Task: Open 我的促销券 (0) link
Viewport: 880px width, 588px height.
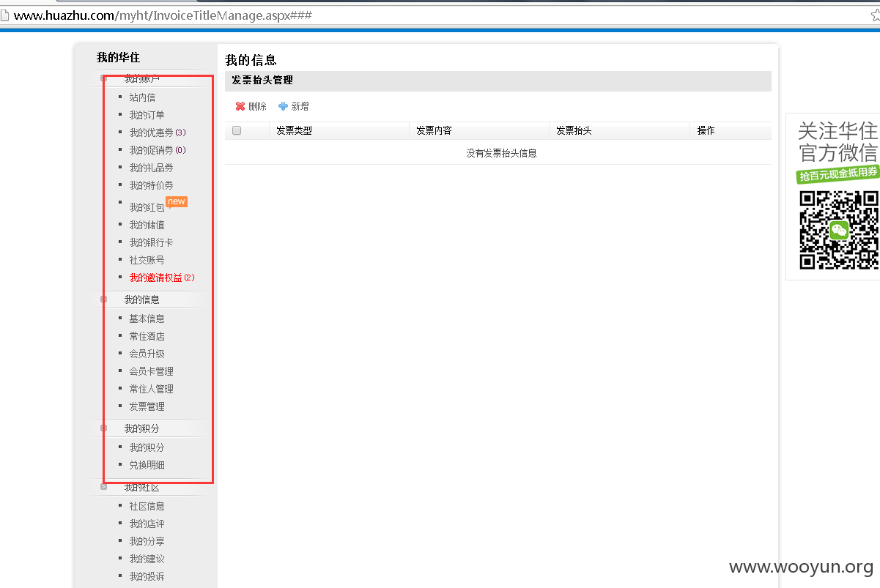Action: (158, 150)
